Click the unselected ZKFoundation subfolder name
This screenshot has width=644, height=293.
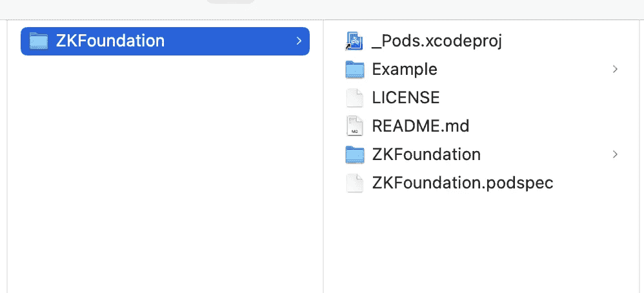(427, 154)
